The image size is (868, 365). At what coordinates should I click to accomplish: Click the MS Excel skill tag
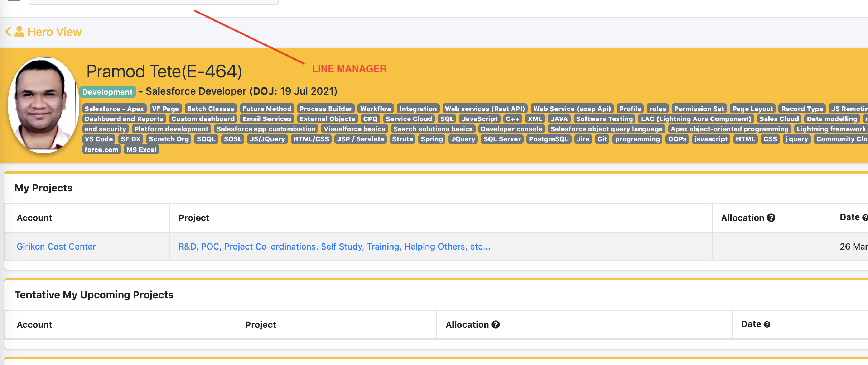(141, 150)
